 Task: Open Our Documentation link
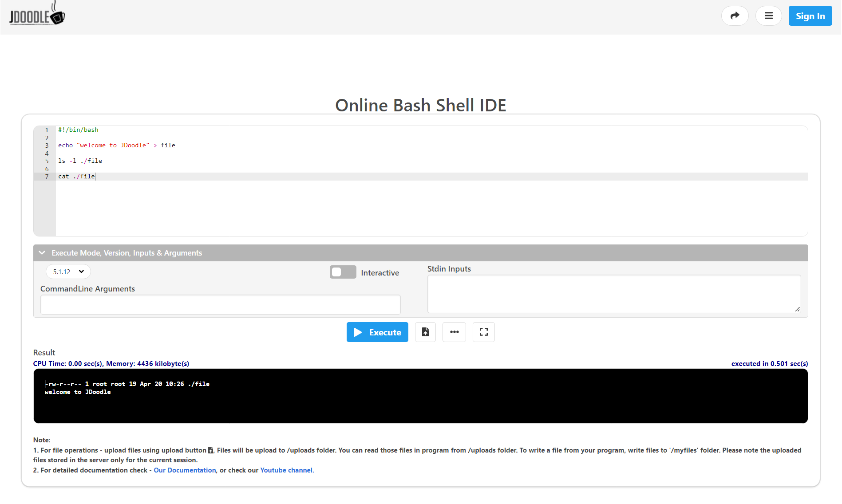185,470
